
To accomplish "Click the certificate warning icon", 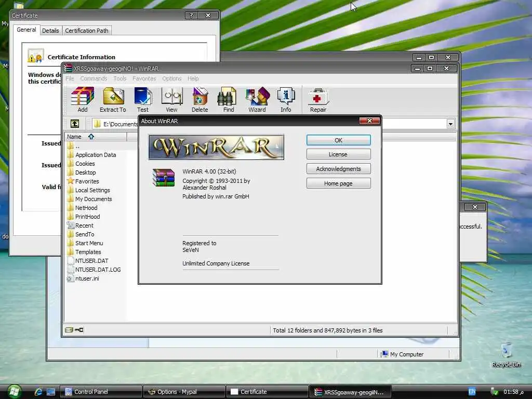I will pyautogui.click(x=36, y=56).
